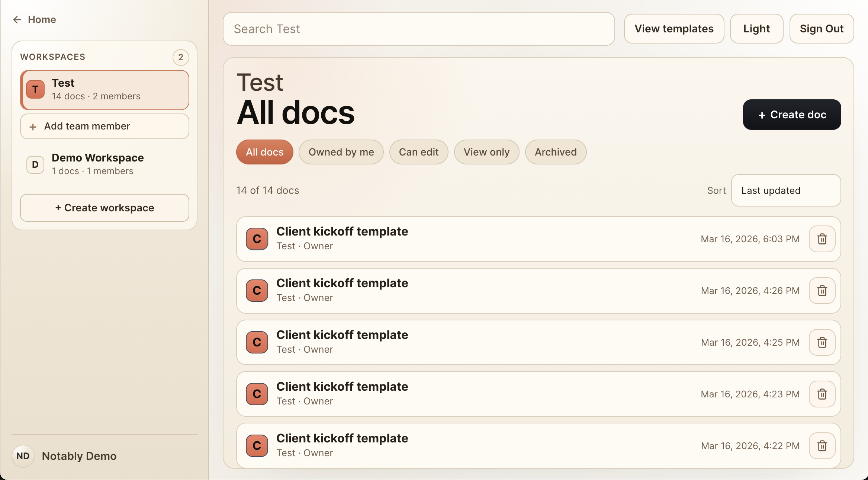Viewport: 868px width, 480px height.
Task: Open View templates
Action: (x=674, y=29)
